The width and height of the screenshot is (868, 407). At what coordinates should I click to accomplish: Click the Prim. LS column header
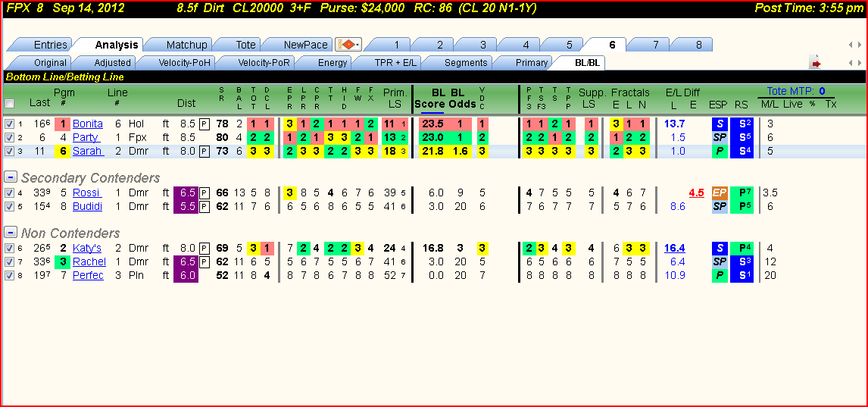point(395,98)
